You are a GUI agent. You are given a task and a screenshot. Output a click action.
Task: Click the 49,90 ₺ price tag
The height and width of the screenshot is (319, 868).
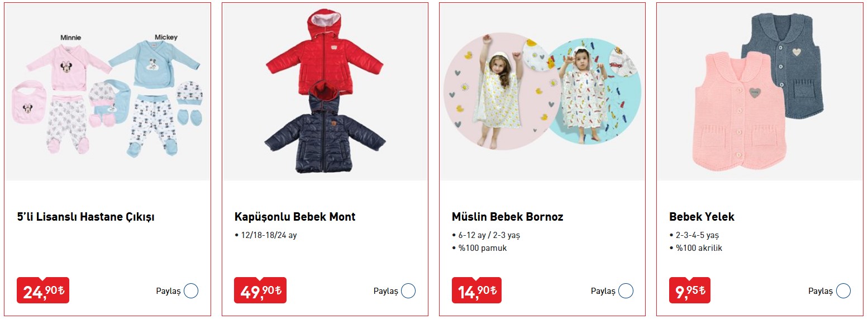pos(260,291)
